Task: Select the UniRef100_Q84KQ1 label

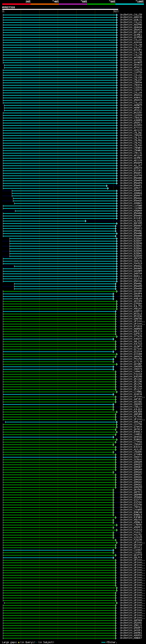Action: click(131, 437)
